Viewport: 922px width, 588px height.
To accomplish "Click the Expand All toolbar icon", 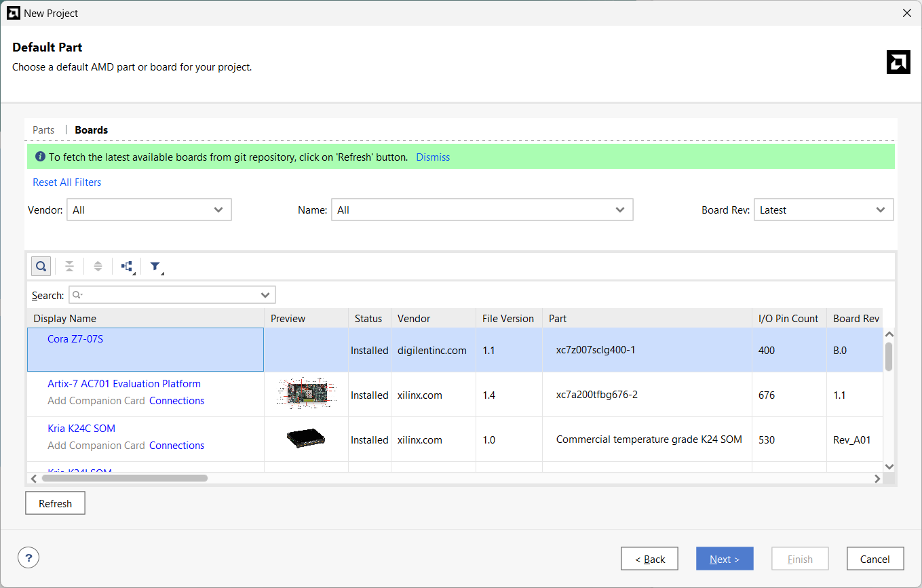I will pyautogui.click(x=98, y=267).
